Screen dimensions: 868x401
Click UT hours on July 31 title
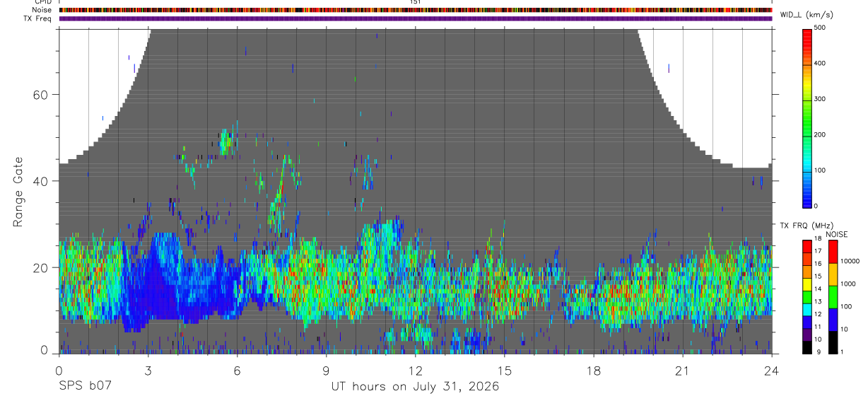[415, 387]
